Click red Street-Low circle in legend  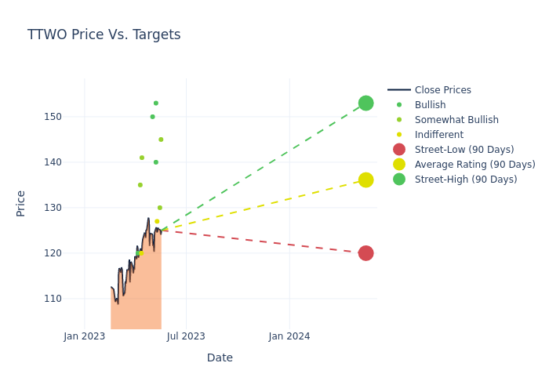399,150
